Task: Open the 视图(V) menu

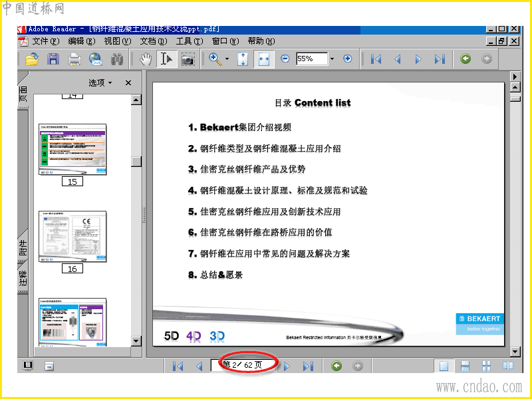Action: [118, 41]
